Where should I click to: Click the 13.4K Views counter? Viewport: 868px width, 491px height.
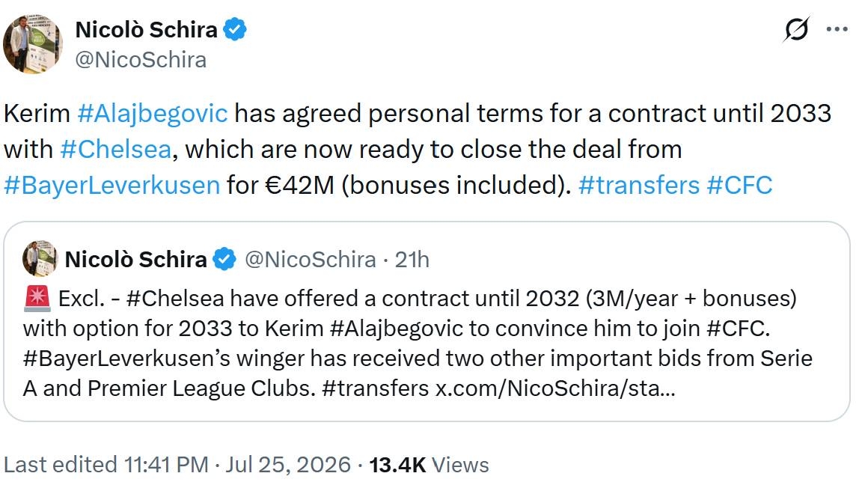coord(429,465)
